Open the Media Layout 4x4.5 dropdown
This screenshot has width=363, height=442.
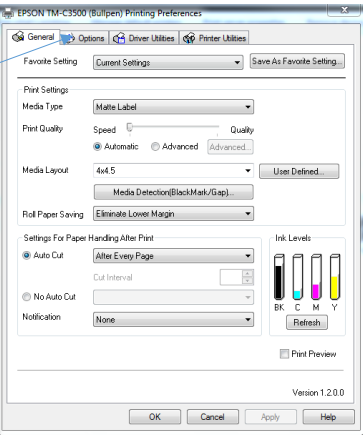pyautogui.click(x=173, y=171)
